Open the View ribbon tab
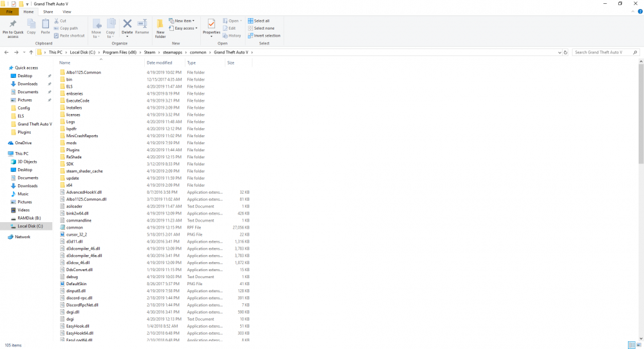 click(66, 12)
